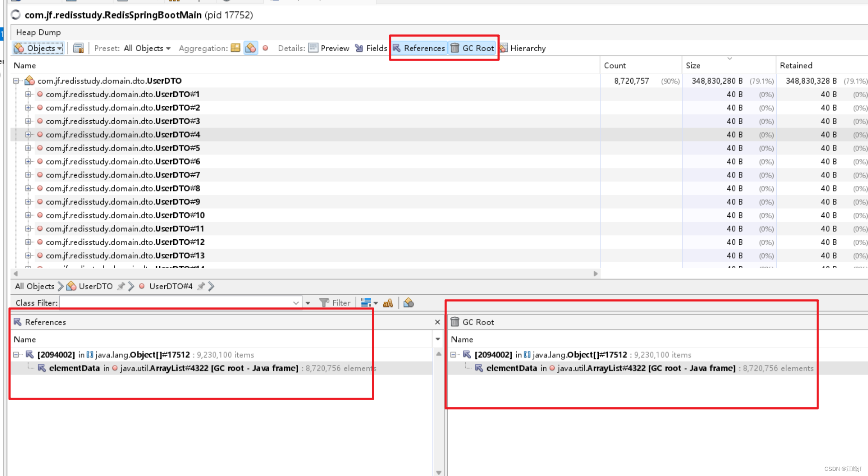Toggle match case aA filter option
Image resolution: width=868 pixels, height=476 pixels.
(388, 303)
